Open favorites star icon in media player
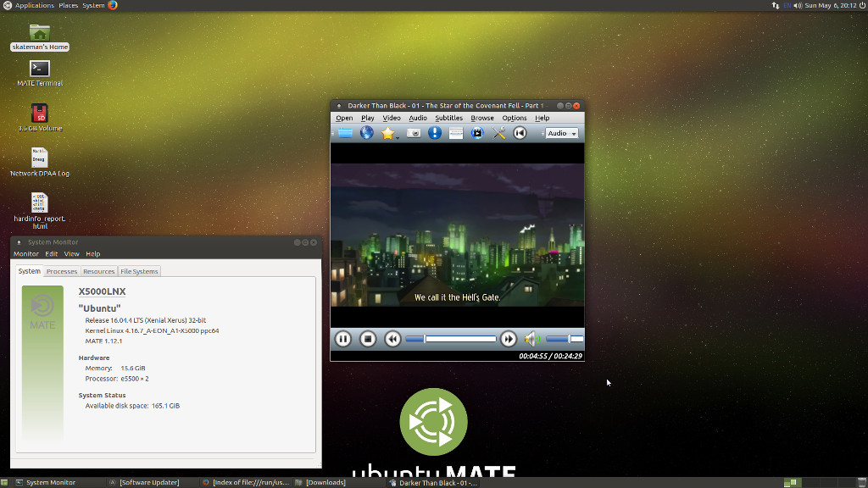The height and width of the screenshot is (488, 868). [x=387, y=133]
